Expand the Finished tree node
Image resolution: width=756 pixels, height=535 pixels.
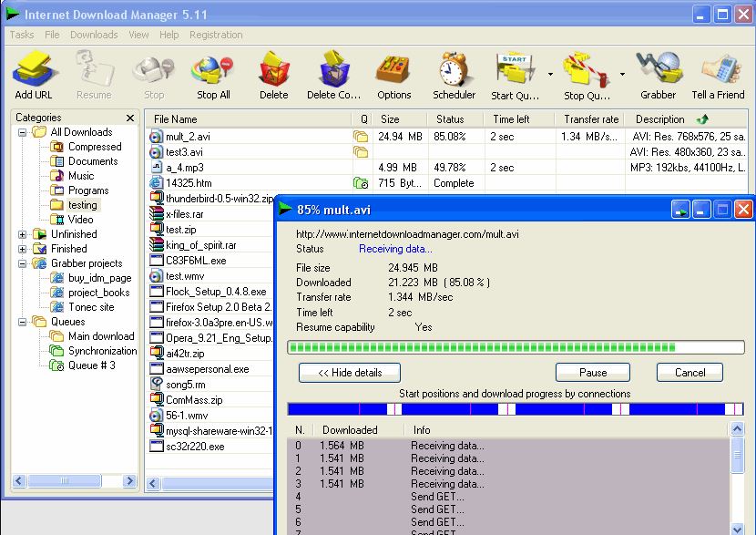pyautogui.click(x=22, y=249)
